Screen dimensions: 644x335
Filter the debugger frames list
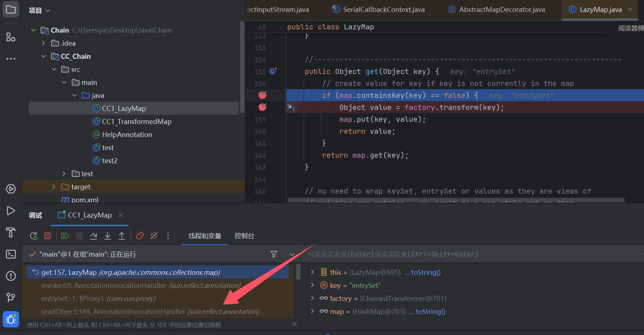(274, 254)
